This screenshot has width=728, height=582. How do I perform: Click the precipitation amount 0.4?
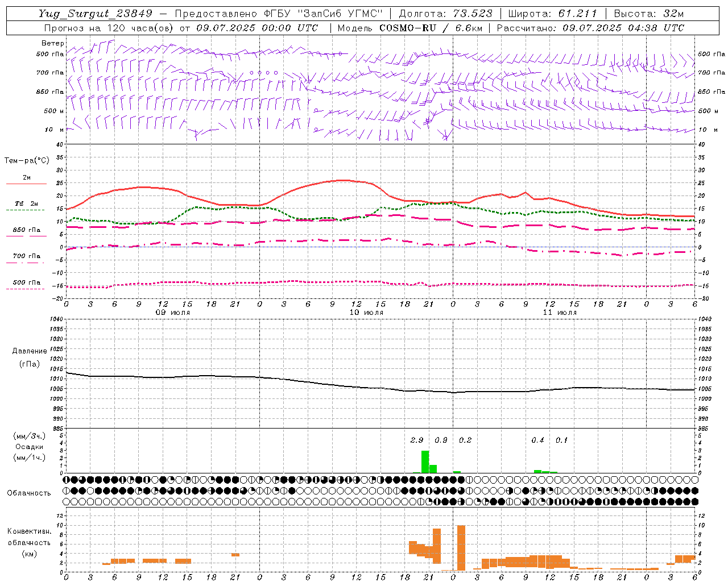pos(537,440)
